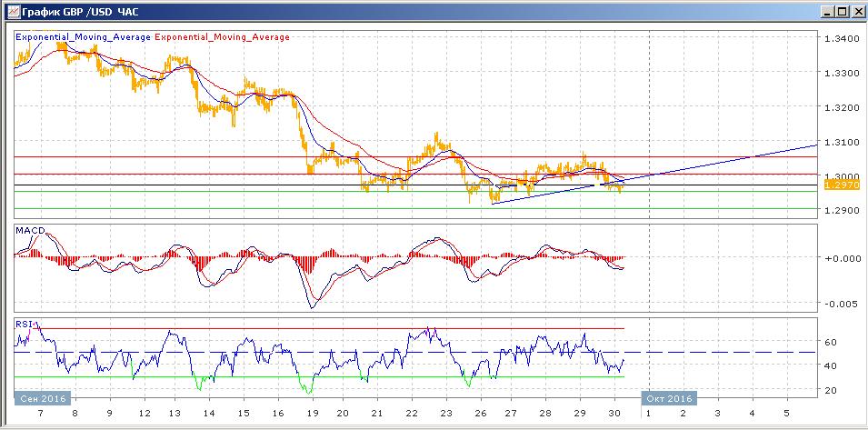Click the Сен 2016 month label
Viewport: 868px width, 430px height.
coord(36,398)
